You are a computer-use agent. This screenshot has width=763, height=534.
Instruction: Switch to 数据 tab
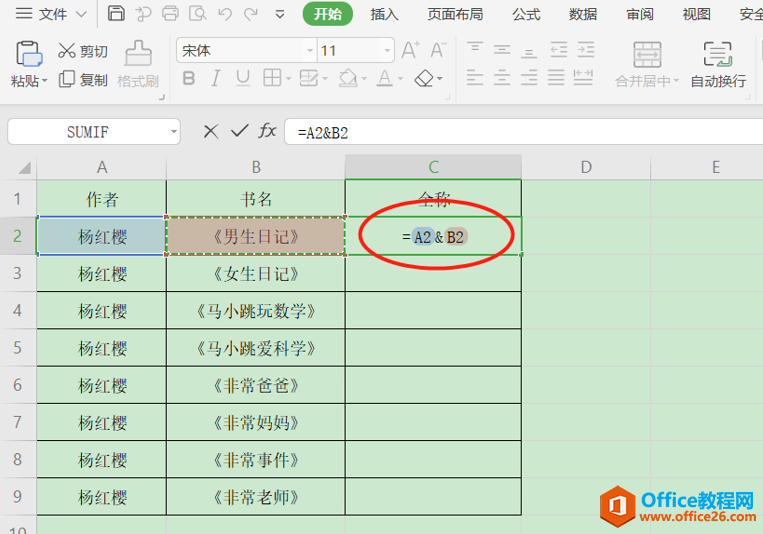pos(583,14)
